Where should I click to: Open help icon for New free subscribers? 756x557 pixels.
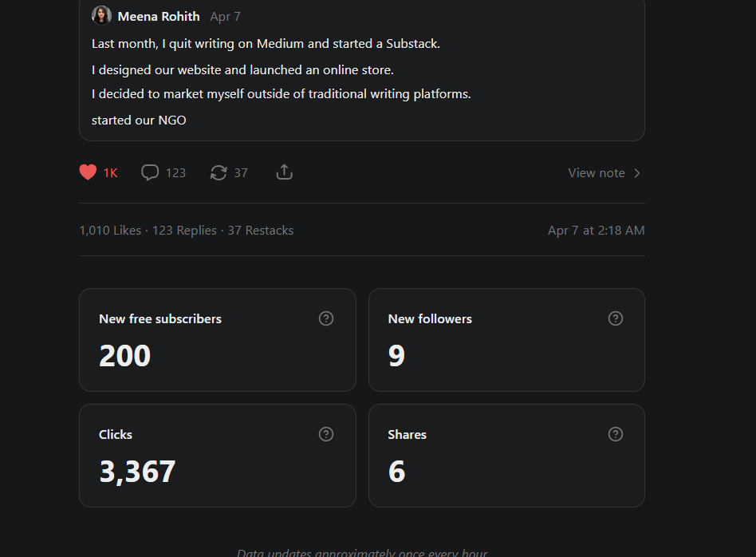coord(326,318)
